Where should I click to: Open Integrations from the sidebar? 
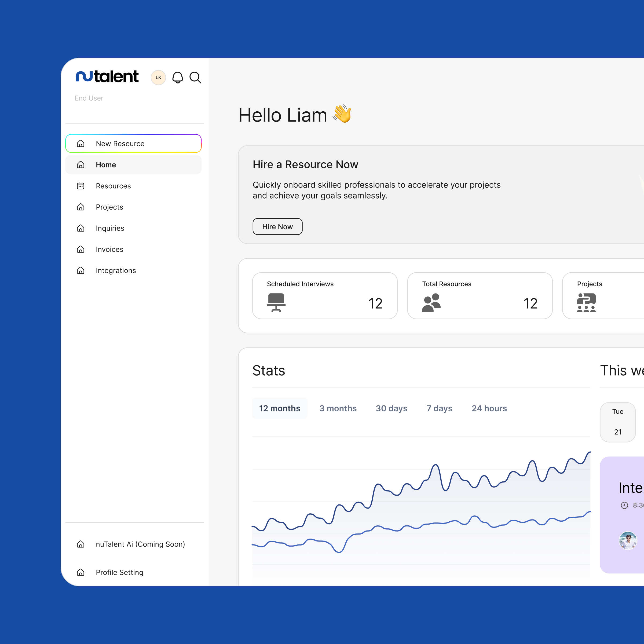coord(116,271)
